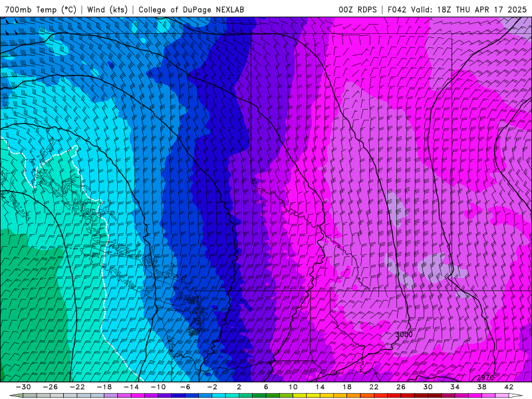532x399 pixels.
Task: Click the 34 color scale label
Action: coord(455,387)
